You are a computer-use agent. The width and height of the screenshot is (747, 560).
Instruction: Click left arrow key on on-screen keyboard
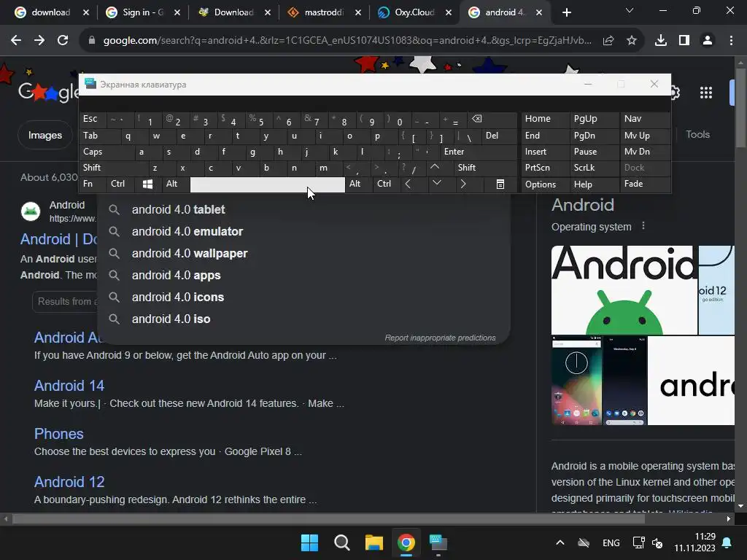pos(408,184)
